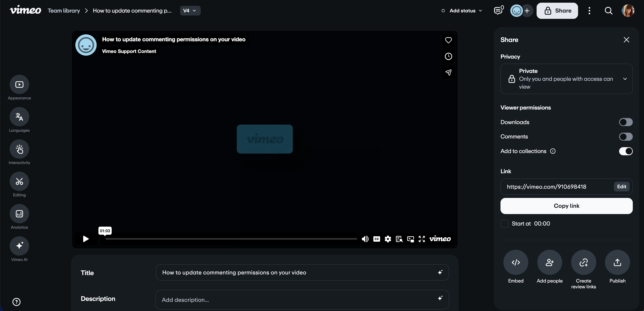Like the video using the heart icon
Viewport: 644px width, 311px height.
[x=448, y=40]
